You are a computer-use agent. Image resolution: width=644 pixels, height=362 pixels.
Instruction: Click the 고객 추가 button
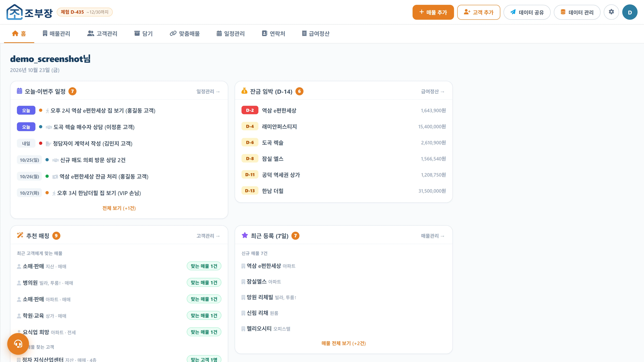pos(478,12)
